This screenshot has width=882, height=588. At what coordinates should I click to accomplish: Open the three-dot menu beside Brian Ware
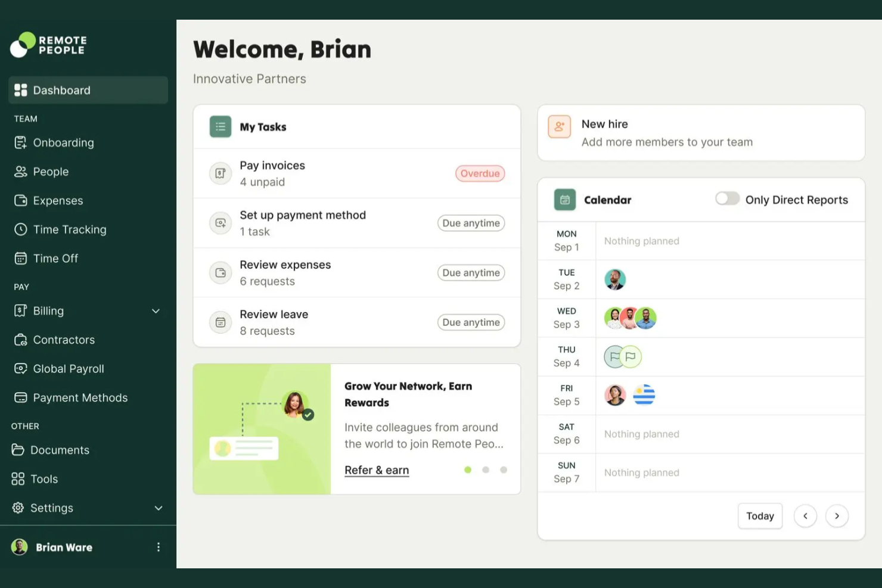pos(158,547)
